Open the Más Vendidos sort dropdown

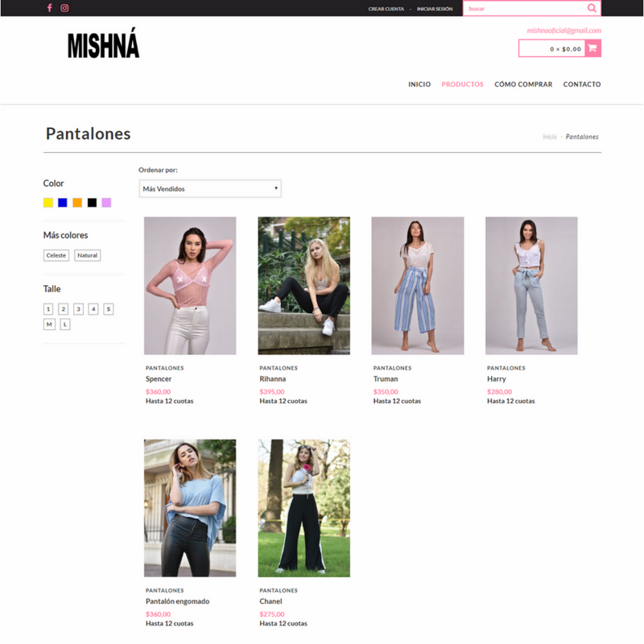click(210, 188)
